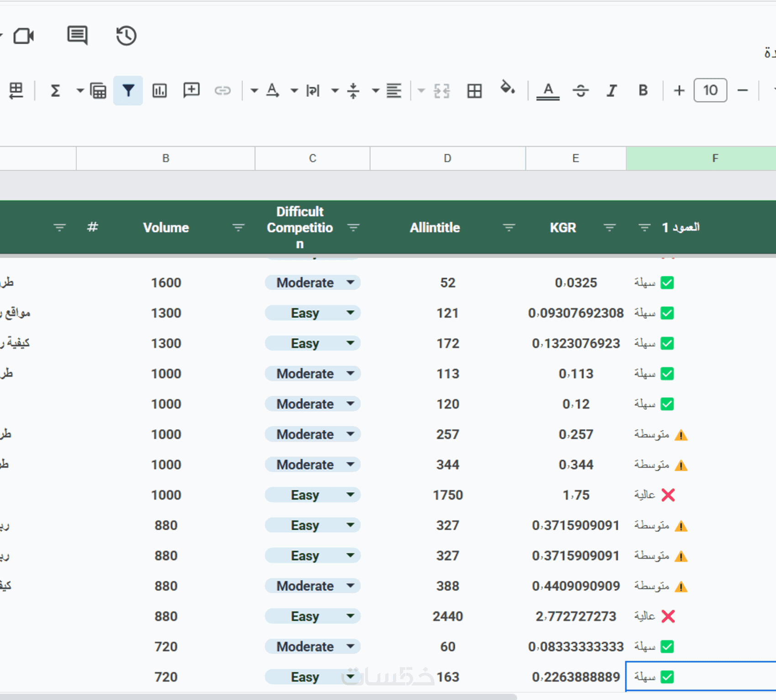The height and width of the screenshot is (700, 776).
Task: Open the Easy dropdown in the 1750 Allintitle row
Action: [350, 495]
